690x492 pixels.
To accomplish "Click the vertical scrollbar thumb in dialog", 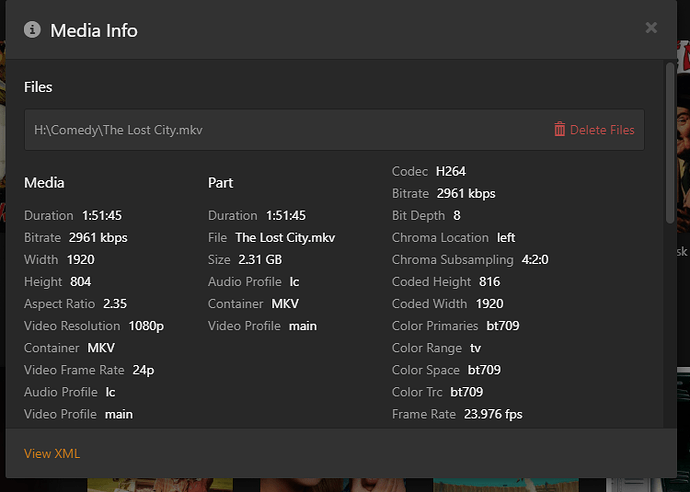I will (670, 140).
